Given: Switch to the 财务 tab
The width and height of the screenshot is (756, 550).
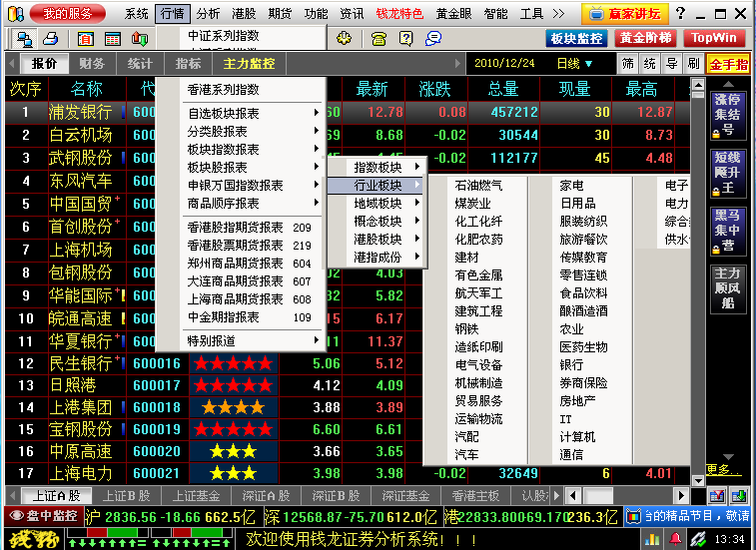Looking at the screenshot, I should pyautogui.click(x=92, y=63).
